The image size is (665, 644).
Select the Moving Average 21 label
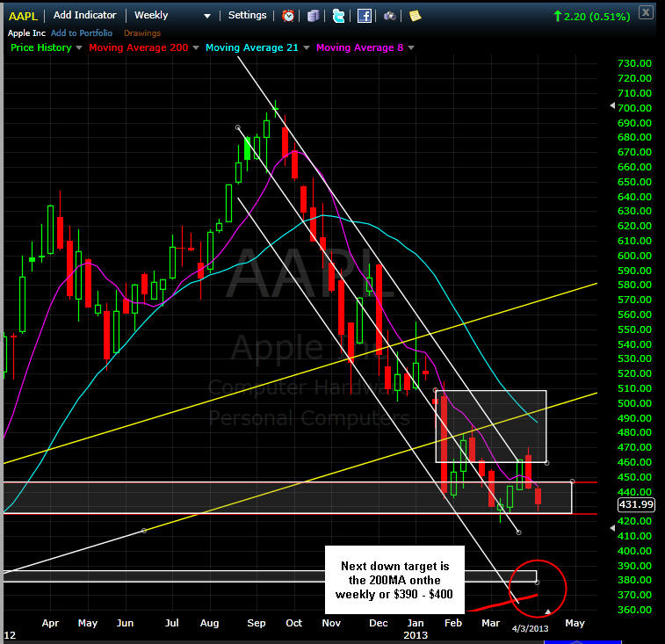[252, 47]
